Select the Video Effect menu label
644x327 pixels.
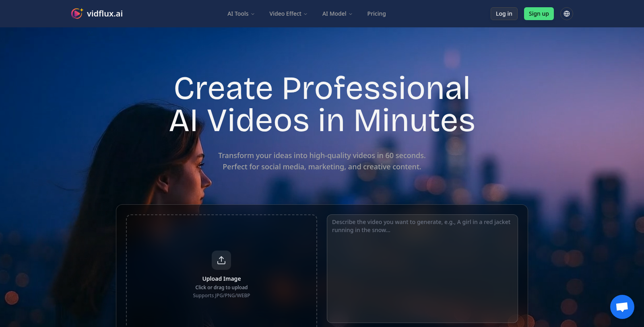285,14
